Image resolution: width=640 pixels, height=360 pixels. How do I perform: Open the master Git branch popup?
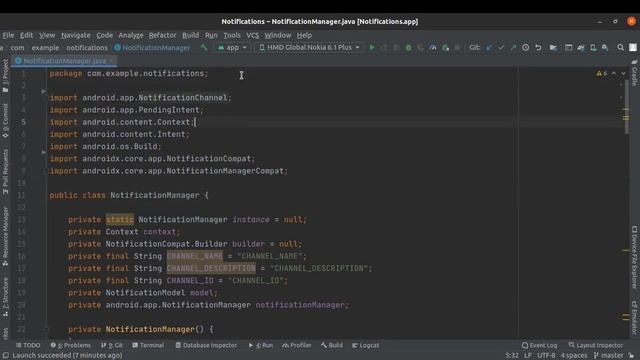(x=609, y=356)
